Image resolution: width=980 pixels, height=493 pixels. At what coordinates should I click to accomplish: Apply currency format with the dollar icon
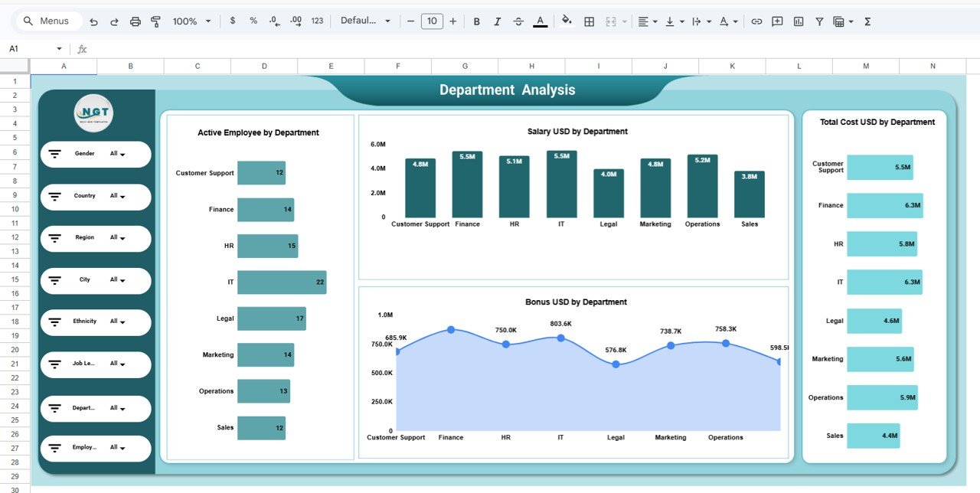pos(233,21)
